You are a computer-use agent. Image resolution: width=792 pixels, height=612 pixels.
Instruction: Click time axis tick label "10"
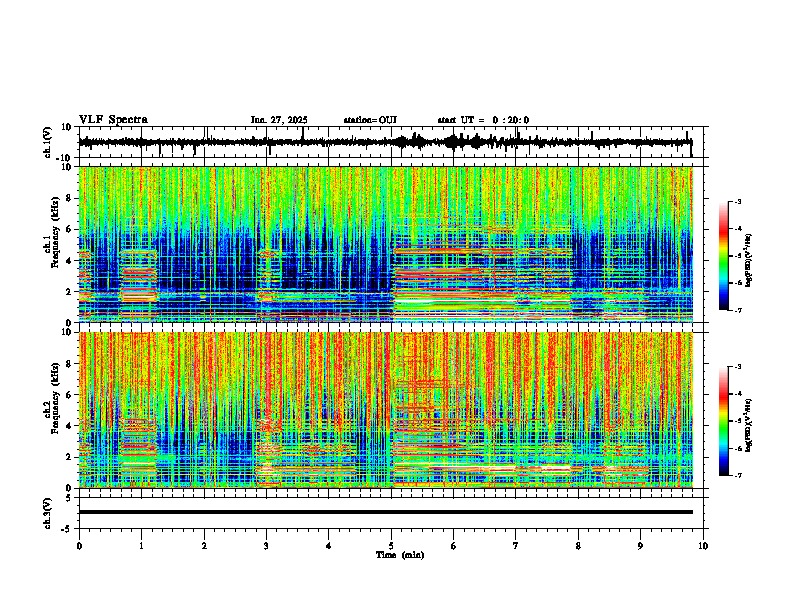pyautogui.click(x=703, y=546)
